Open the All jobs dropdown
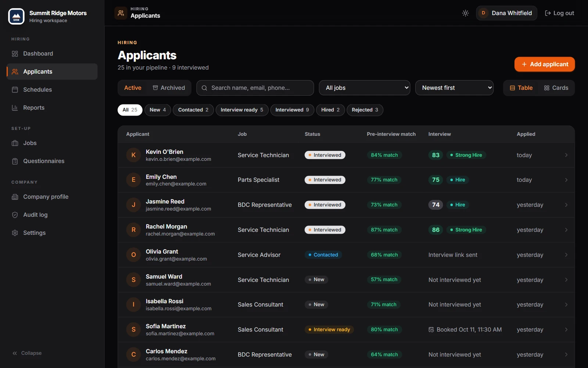 (365, 88)
